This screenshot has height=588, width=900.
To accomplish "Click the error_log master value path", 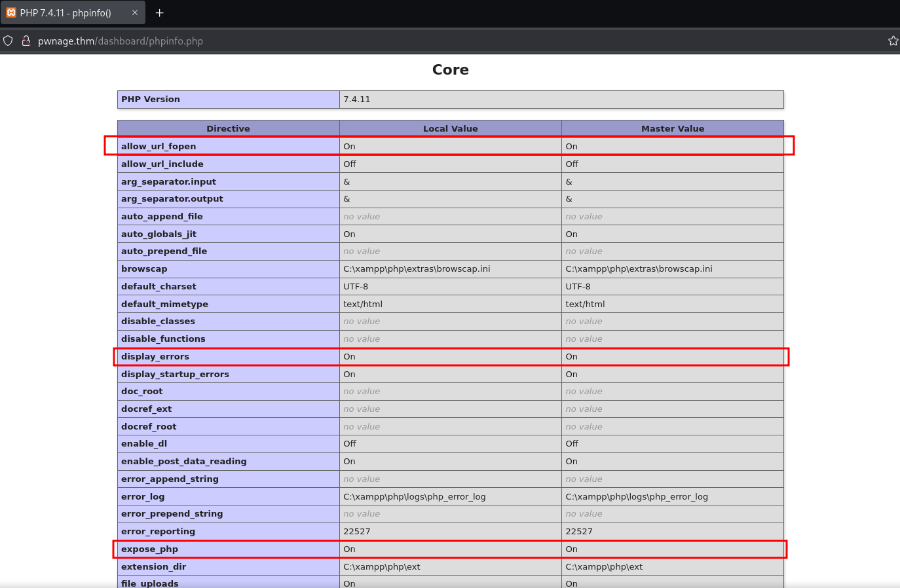I will pyautogui.click(x=636, y=496).
